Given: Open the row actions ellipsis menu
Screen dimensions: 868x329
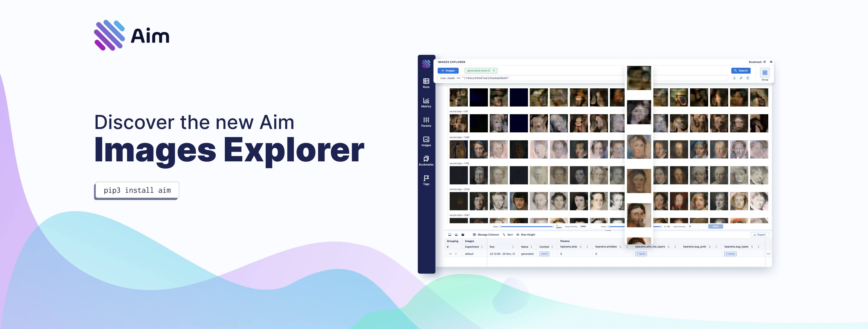Looking at the screenshot, I should click(768, 254).
